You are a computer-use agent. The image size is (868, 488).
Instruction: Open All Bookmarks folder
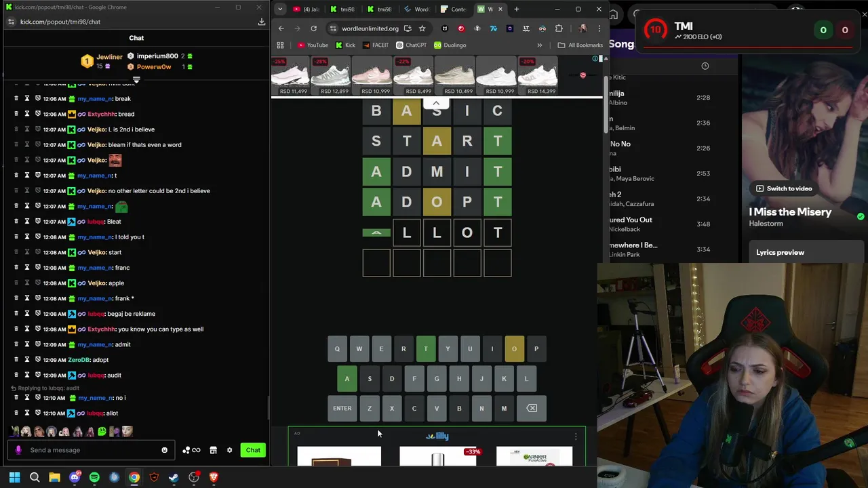pos(580,45)
